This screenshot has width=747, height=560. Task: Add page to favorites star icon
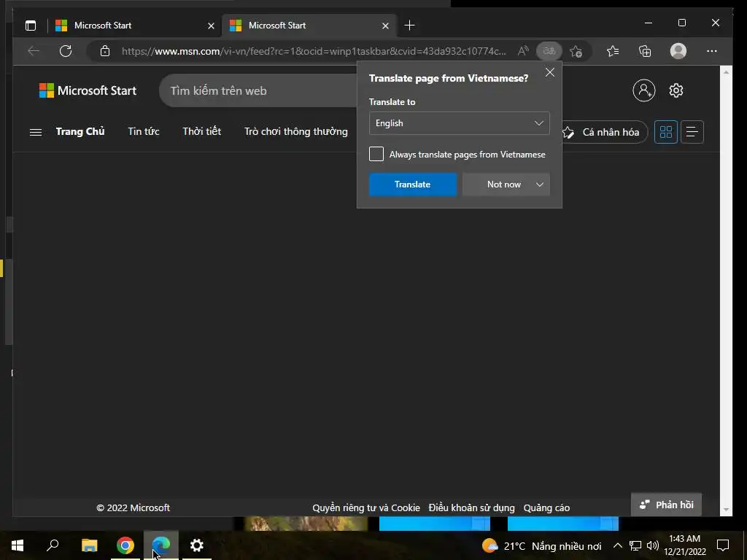tap(576, 51)
